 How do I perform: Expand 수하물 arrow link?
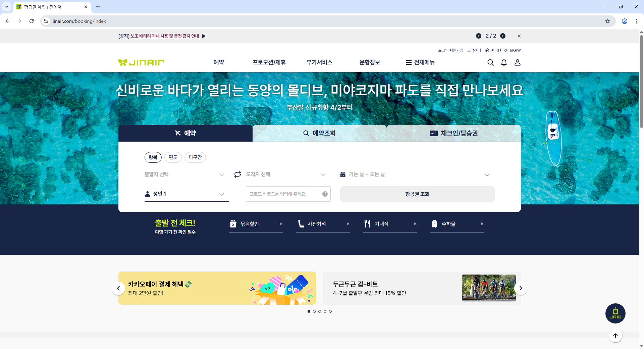482,224
